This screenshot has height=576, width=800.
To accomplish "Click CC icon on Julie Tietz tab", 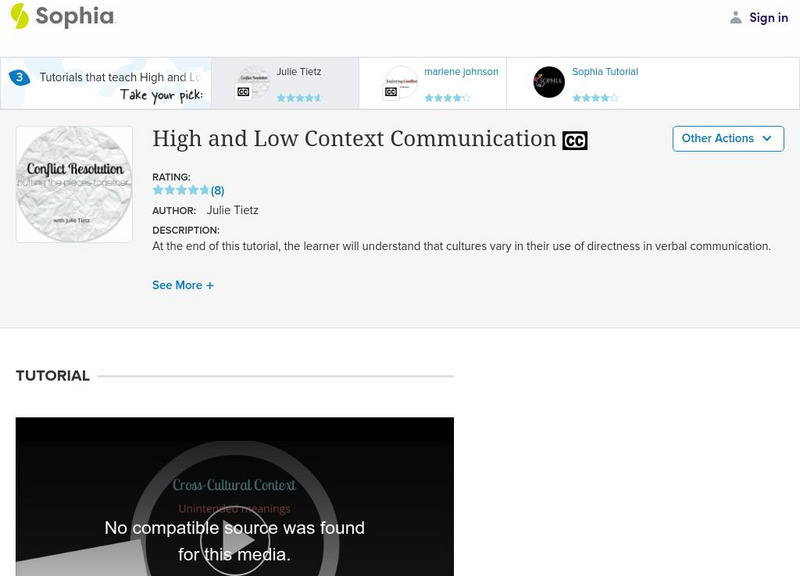I will 243,92.
